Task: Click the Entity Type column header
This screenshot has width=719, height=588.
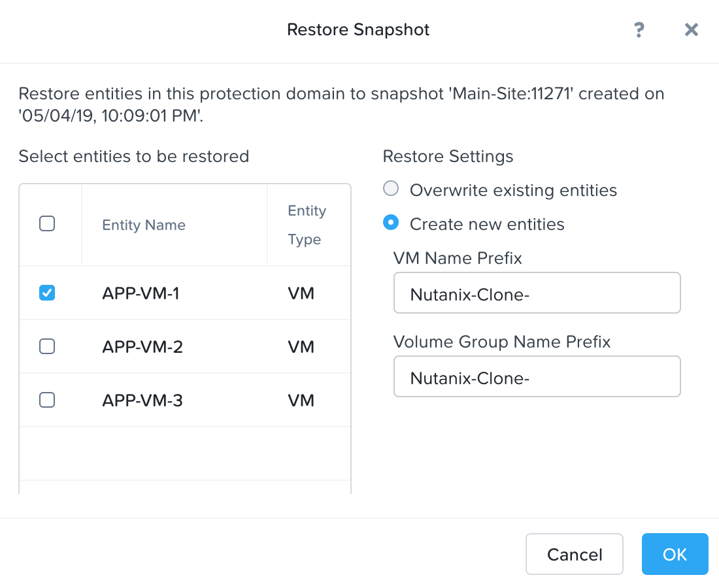Action: [x=307, y=225]
